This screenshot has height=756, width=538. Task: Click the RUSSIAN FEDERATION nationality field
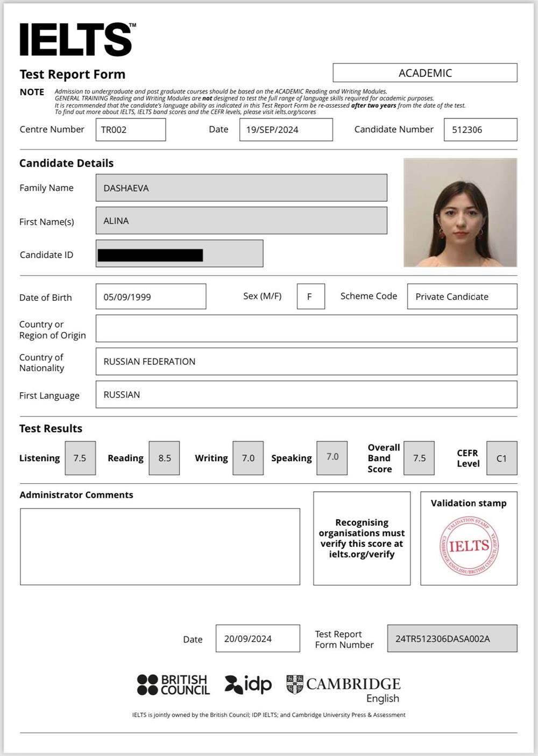pos(307,362)
